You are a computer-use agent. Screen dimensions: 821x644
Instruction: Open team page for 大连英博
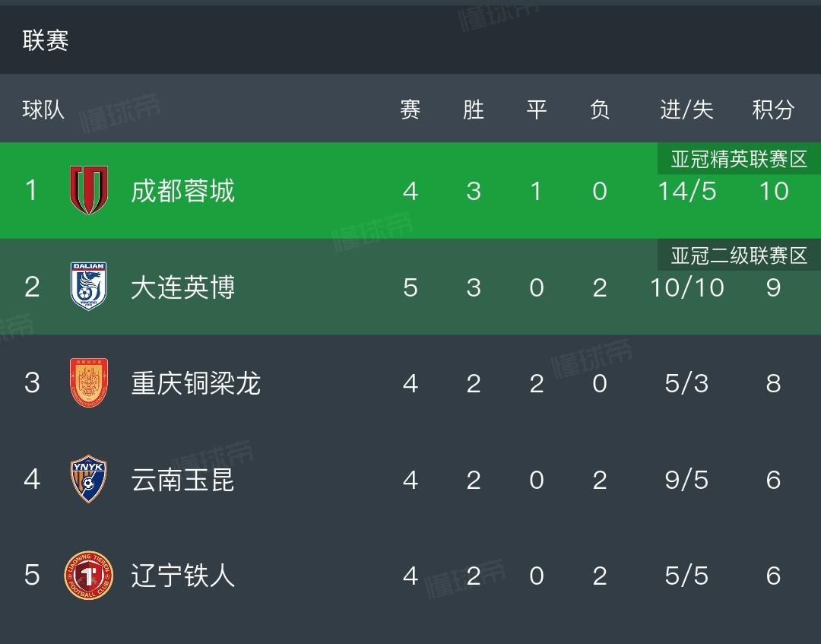click(x=182, y=287)
